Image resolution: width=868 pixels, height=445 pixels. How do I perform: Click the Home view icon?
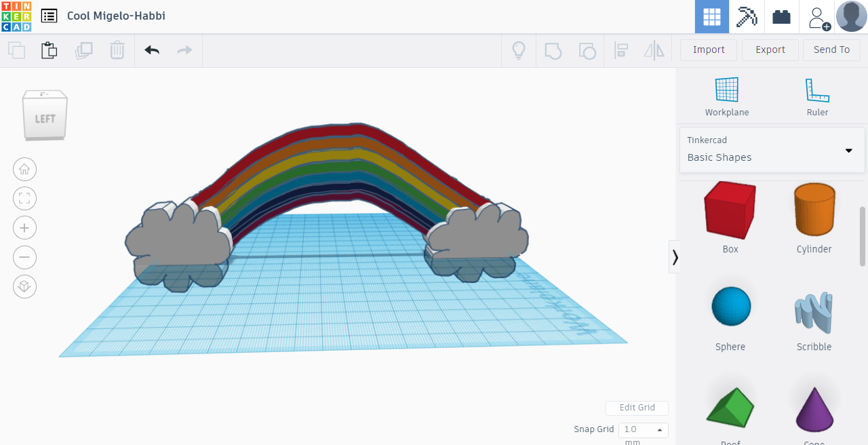click(x=24, y=169)
